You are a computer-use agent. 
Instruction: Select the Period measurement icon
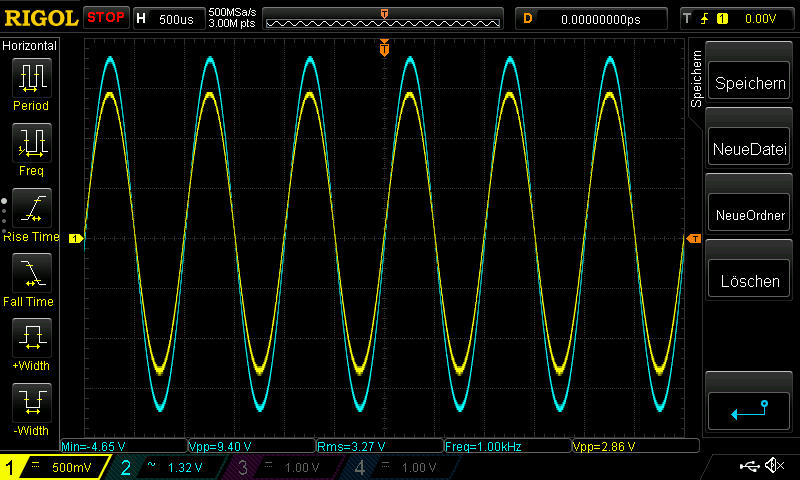coord(32,78)
